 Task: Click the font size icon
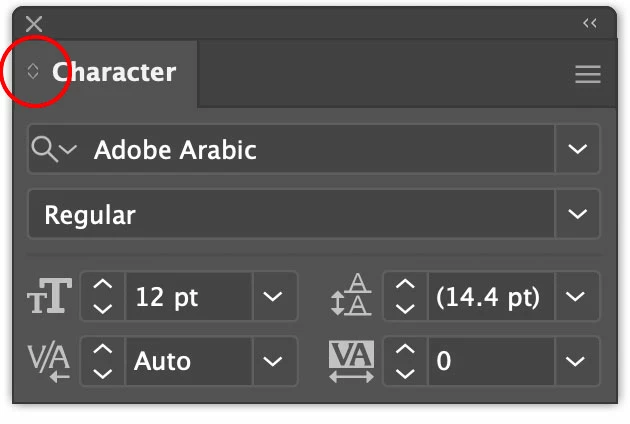(x=49, y=297)
